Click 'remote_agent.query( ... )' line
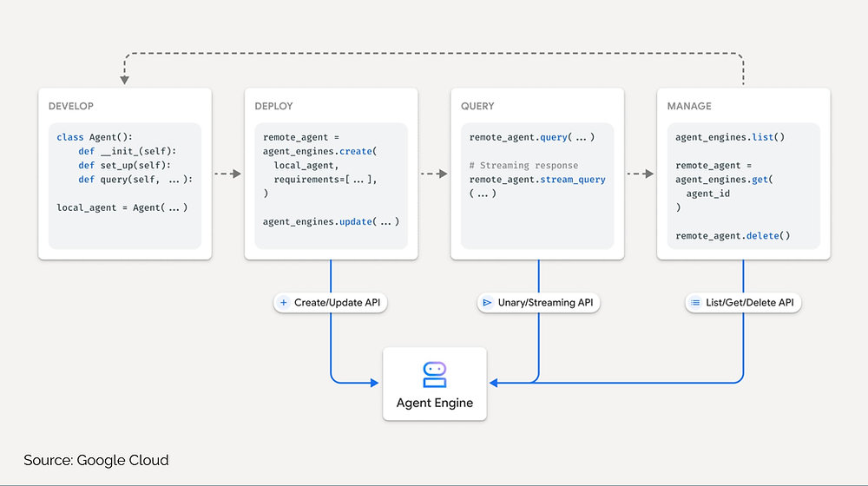868x486 pixels. 532,137
